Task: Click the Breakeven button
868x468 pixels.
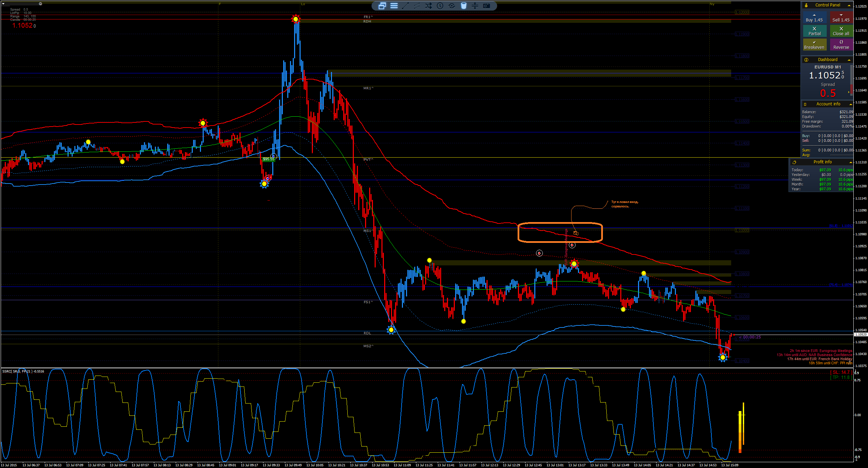Action: [814, 45]
